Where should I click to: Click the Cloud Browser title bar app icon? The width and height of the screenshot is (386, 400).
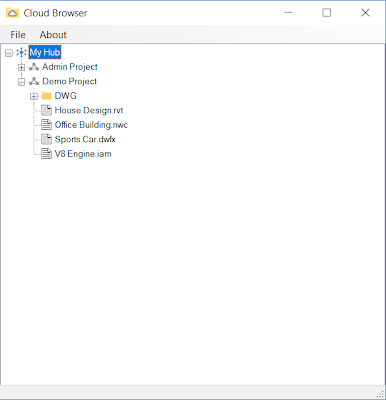pyautogui.click(x=12, y=13)
